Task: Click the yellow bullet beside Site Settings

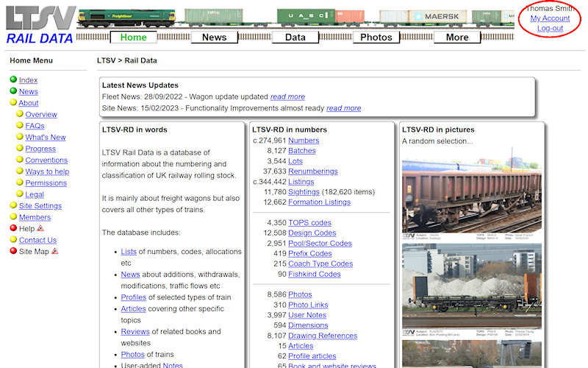Action: coord(13,206)
